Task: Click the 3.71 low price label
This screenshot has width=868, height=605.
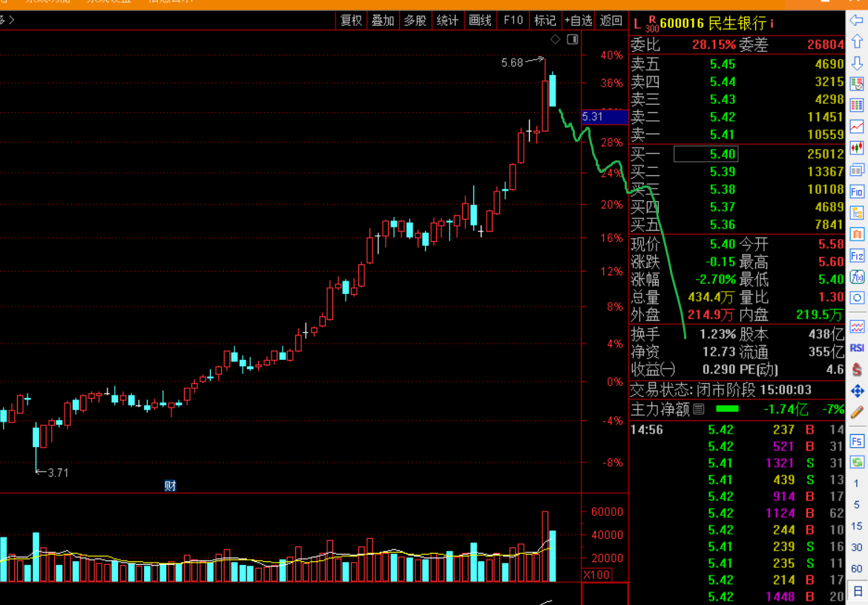Action: tap(58, 473)
